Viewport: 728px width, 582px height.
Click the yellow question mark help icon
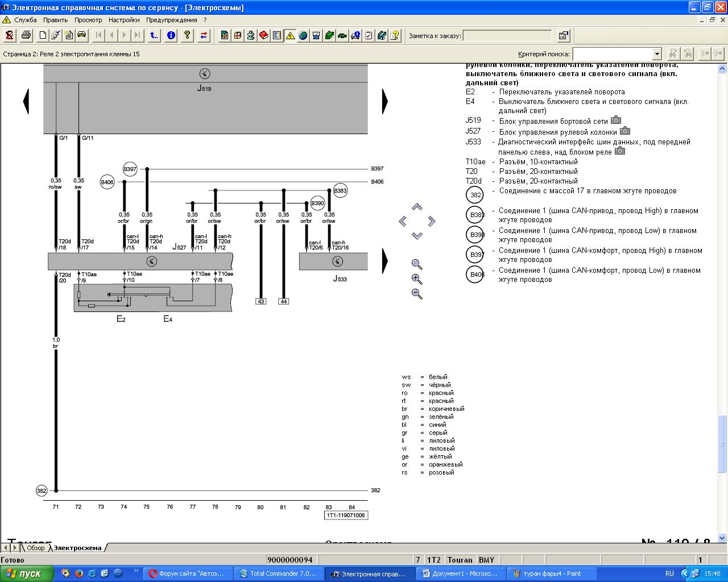point(187,35)
